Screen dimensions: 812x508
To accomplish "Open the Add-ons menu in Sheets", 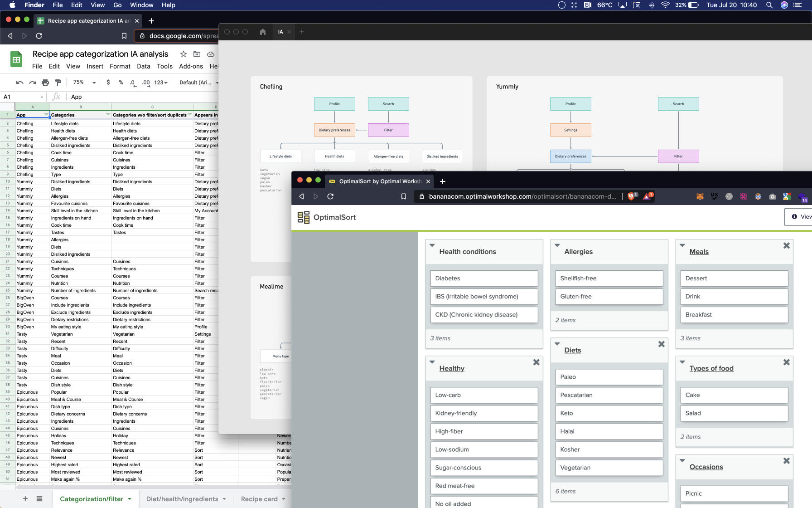I will click(191, 66).
